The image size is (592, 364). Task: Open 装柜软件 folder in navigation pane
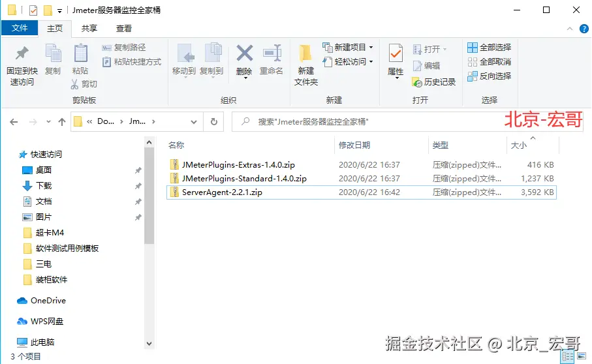[x=52, y=279]
